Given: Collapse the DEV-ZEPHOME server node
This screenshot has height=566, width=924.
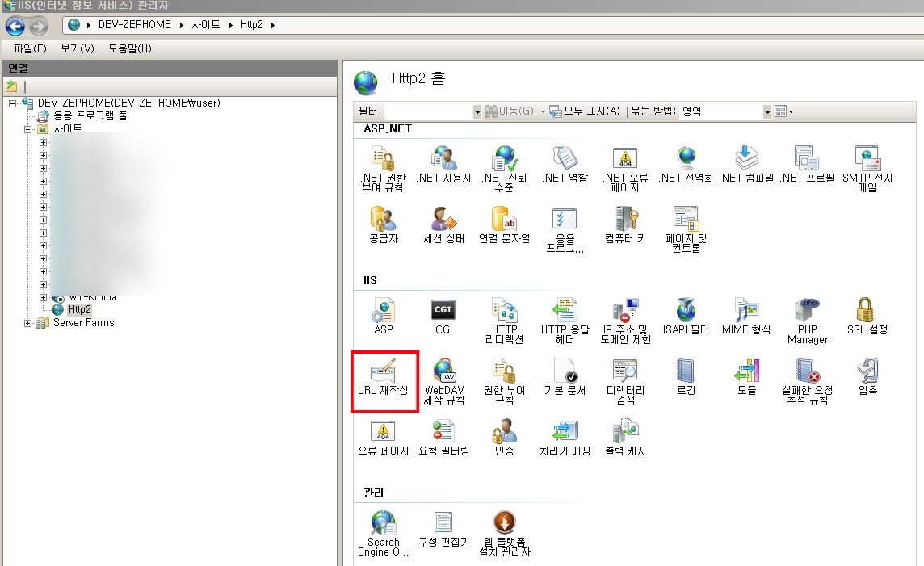Looking at the screenshot, I should pos(12,103).
